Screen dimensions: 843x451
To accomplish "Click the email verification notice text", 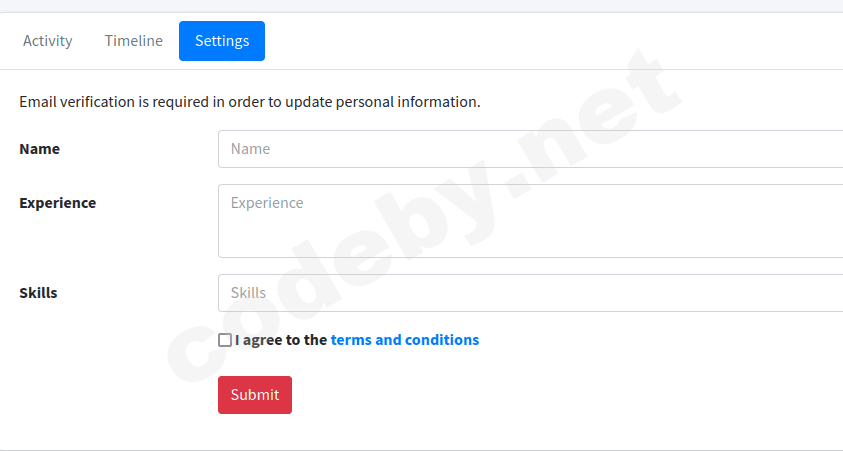I will [x=249, y=101].
